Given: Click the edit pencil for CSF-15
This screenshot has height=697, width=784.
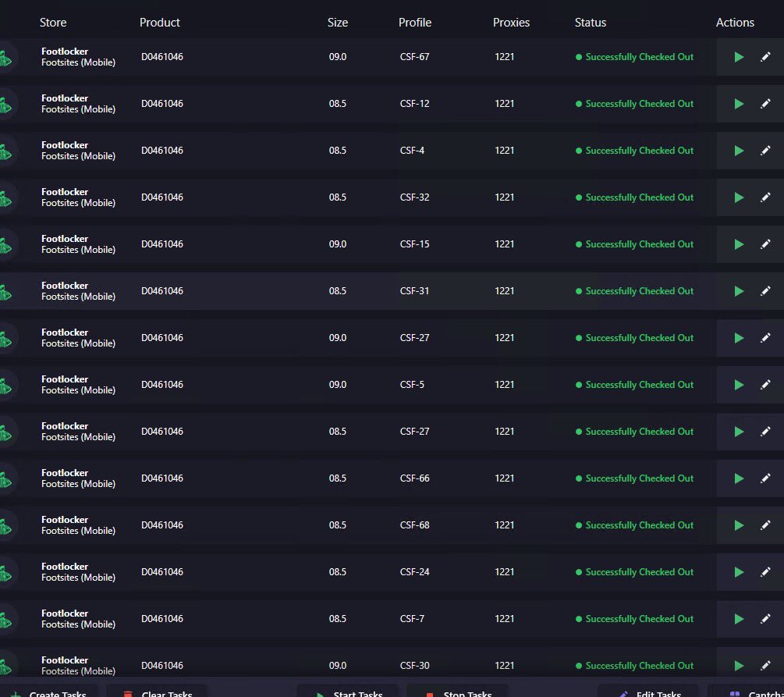Looking at the screenshot, I should [765, 244].
